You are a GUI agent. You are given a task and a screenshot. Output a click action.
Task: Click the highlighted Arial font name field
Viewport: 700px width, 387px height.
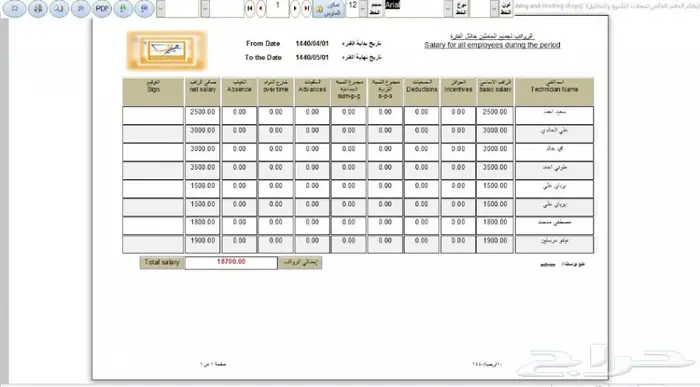pyautogui.click(x=414, y=8)
